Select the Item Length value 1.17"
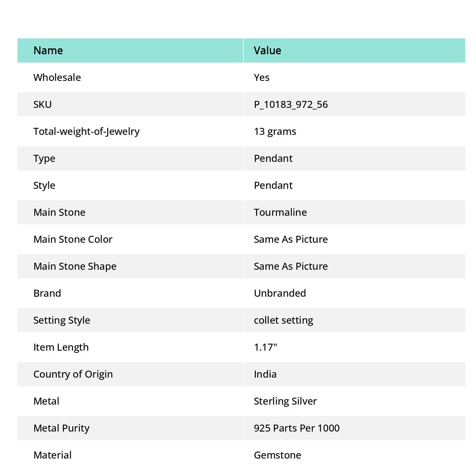This screenshot has width=476, height=476. (x=265, y=347)
